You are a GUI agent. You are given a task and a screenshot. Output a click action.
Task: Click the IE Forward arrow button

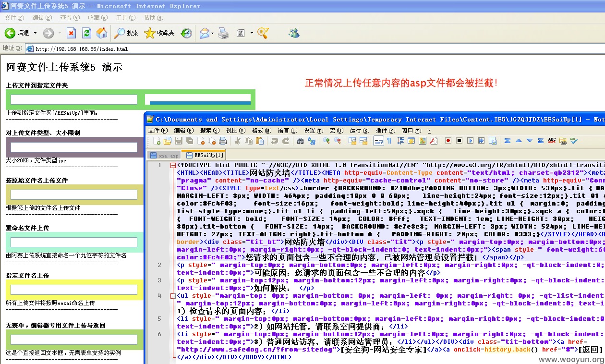click(x=48, y=33)
